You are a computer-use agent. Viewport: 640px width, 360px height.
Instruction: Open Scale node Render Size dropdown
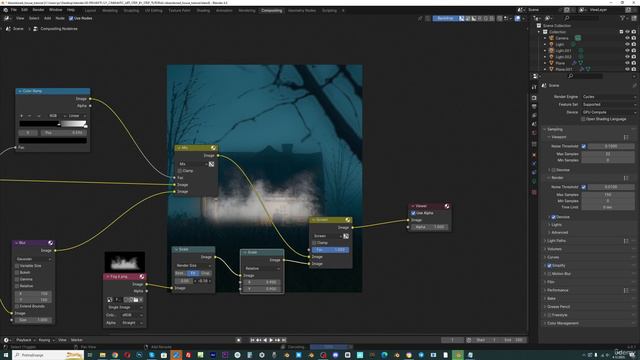[x=193, y=266]
